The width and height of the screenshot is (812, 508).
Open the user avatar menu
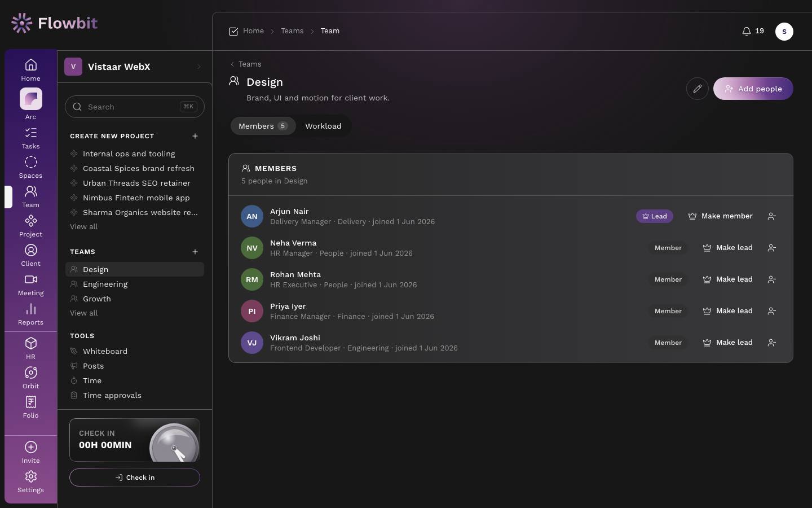pyautogui.click(x=784, y=32)
